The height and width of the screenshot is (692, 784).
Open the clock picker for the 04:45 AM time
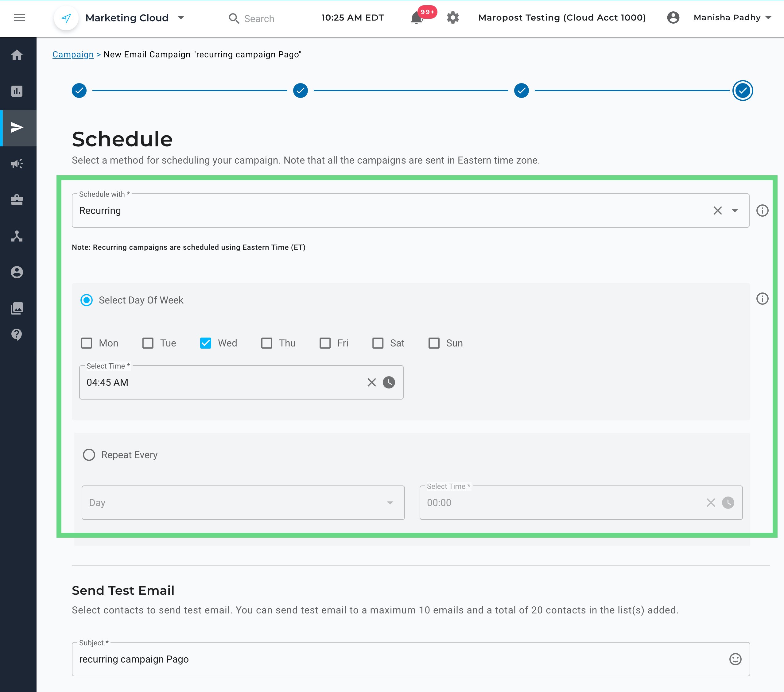(x=389, y=382)
